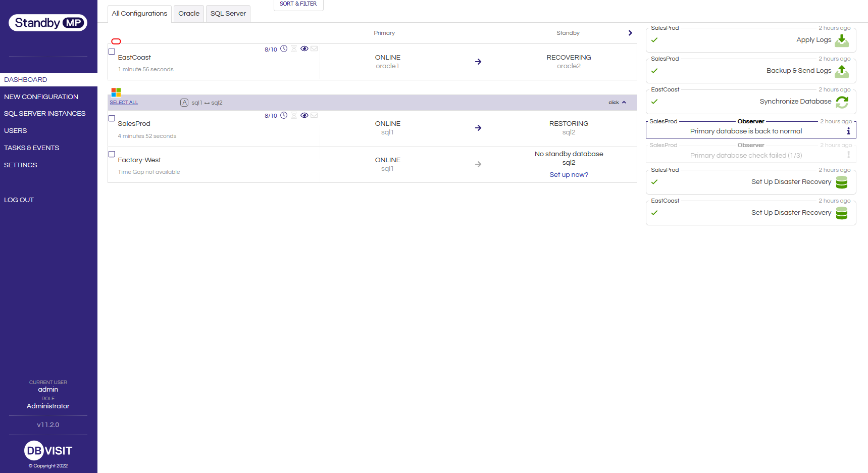Click the Microsoft logo above the SQL group
Screen dimensions: 868x473
116,92
